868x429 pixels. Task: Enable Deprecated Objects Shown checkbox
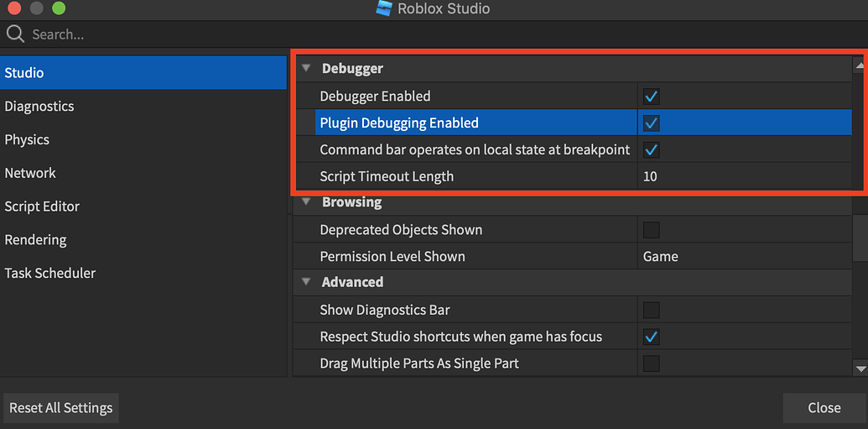pyautogui.click(x=651, y=229)
